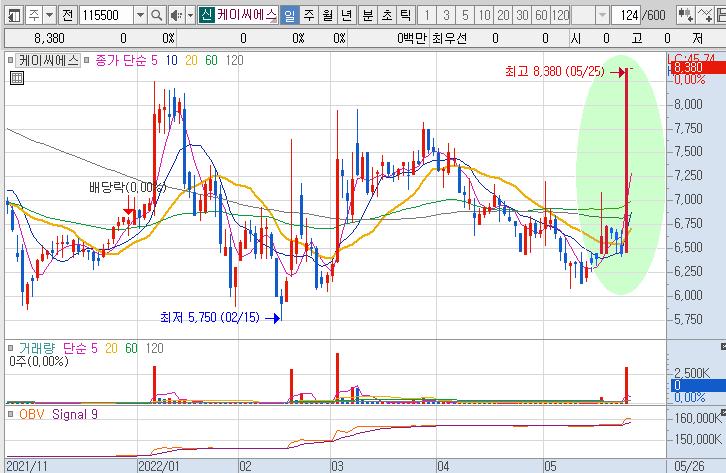Select interval 10 button

(484, 16)
